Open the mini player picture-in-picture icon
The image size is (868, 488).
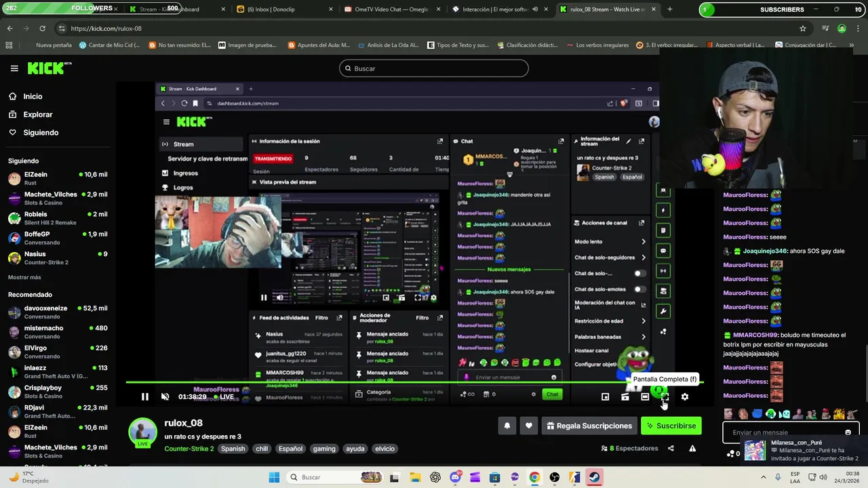[605, 396]
